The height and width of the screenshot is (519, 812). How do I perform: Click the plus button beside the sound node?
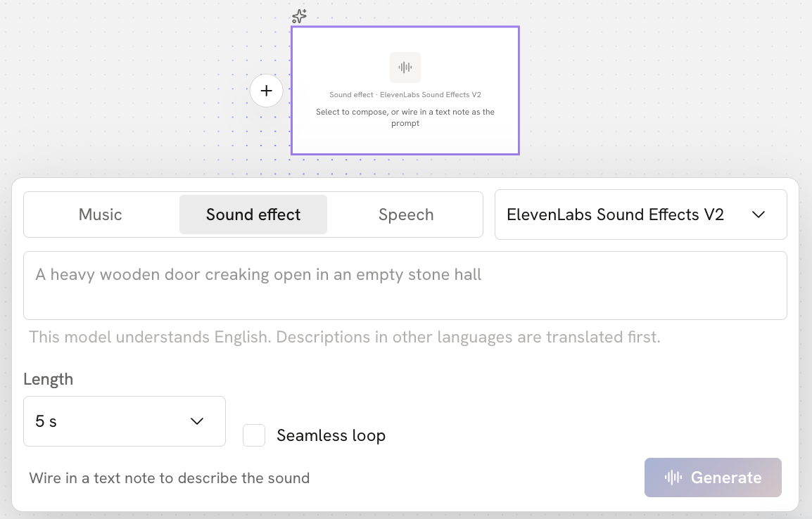(266, 91)
